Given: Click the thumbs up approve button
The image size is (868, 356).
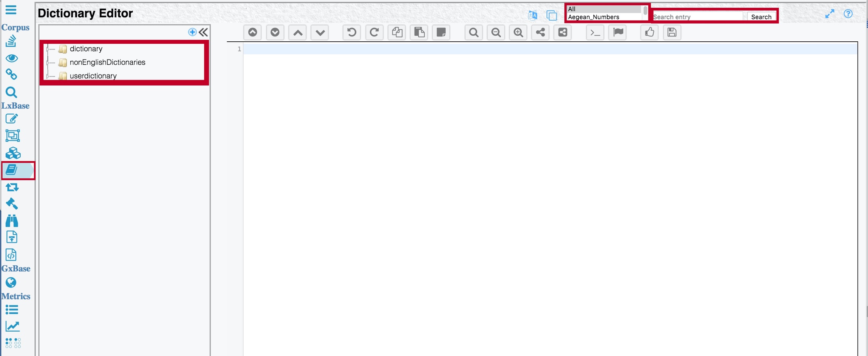Looking at the screenshot, I should [650, 32].
